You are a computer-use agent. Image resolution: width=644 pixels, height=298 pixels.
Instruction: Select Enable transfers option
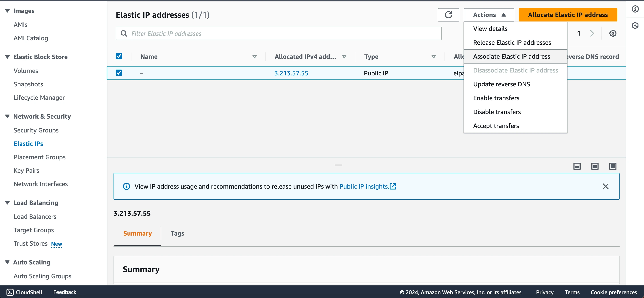[x=515, y=98]
